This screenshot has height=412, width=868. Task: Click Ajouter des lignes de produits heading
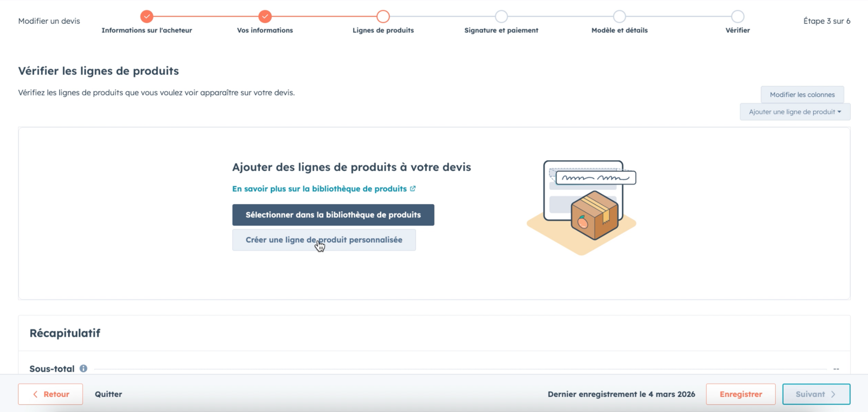tap(352, 167)
